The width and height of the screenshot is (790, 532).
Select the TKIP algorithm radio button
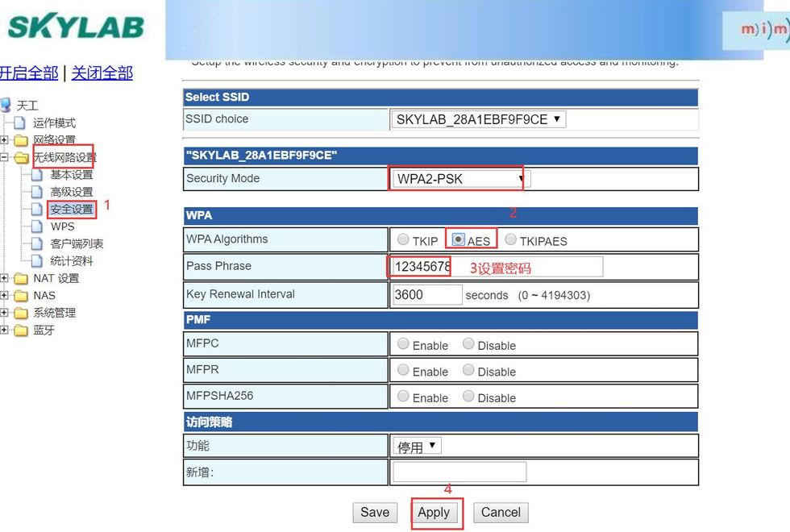403,239
